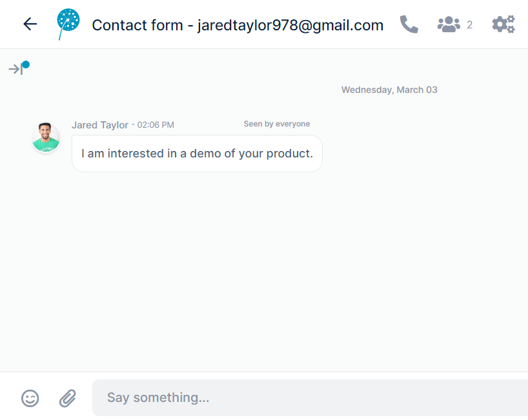This screenshot has width=528, height=420.
Task: Open the emoji picker smiley icon
Action: pyautogui.click(x=30, y=398)
